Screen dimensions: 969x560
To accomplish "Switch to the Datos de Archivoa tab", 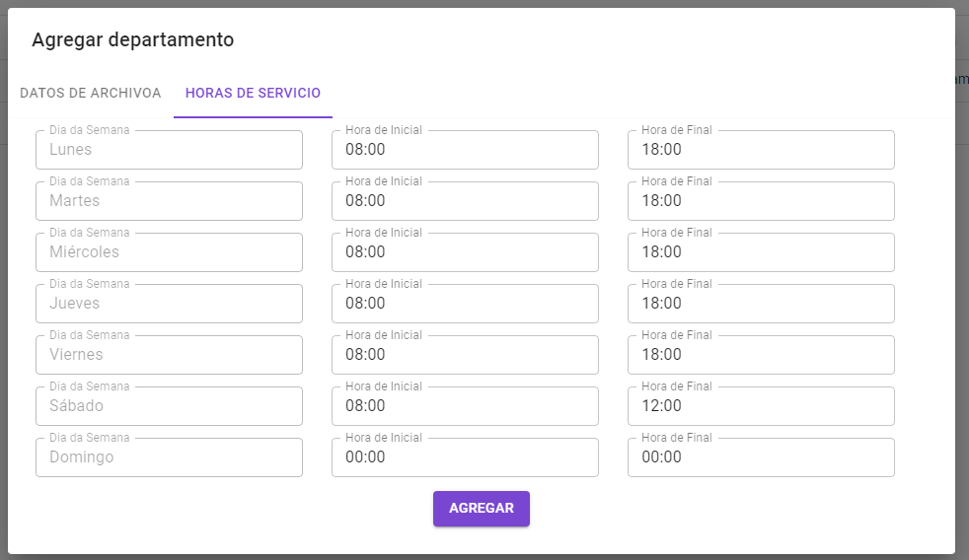I will pyautogui.click(x=90, y=93).
